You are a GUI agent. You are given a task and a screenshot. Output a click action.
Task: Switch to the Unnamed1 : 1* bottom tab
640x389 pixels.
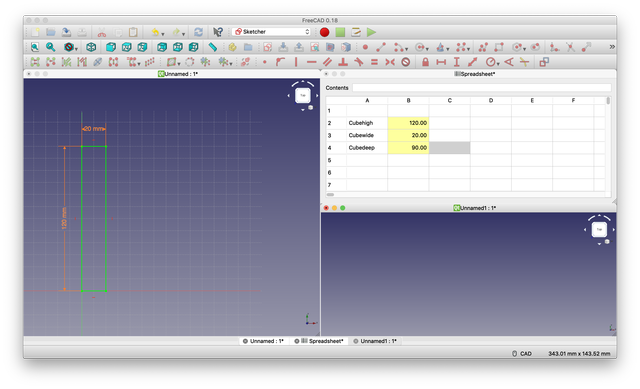click(375, 341)
